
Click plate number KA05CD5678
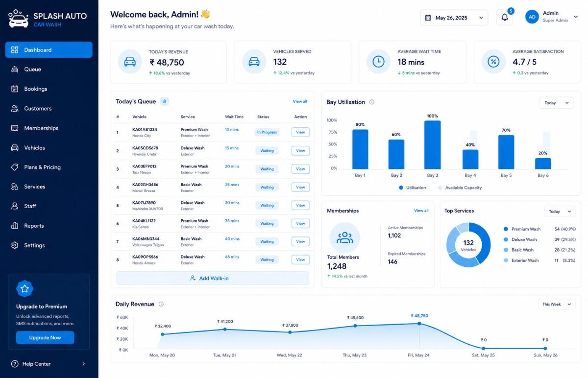point(145,148)
